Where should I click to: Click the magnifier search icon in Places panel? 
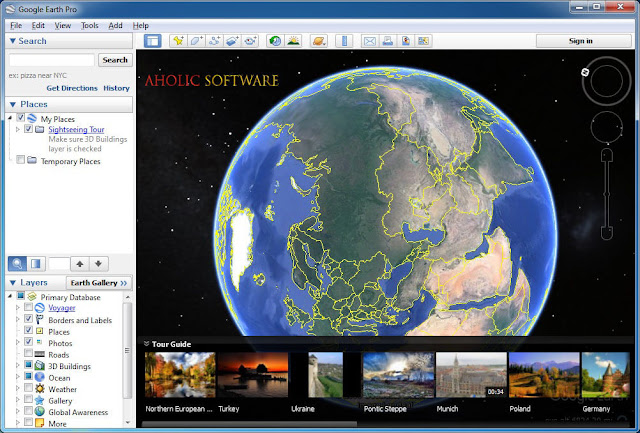click(18, 264)
